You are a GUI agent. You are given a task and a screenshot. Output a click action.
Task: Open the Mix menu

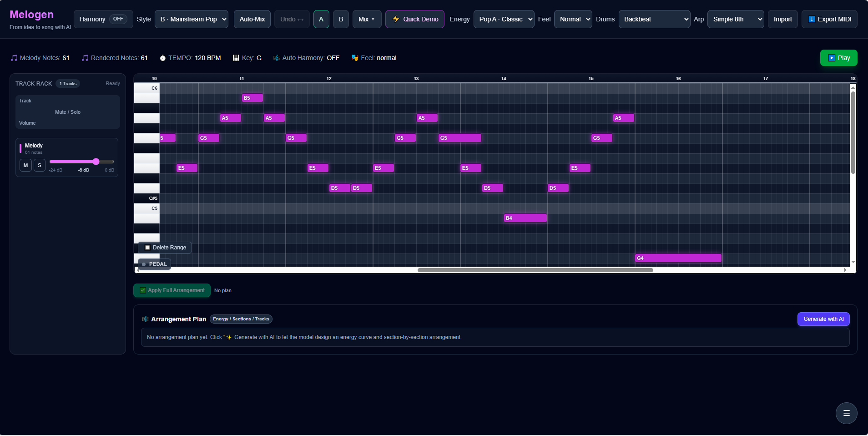pos(366,19)
